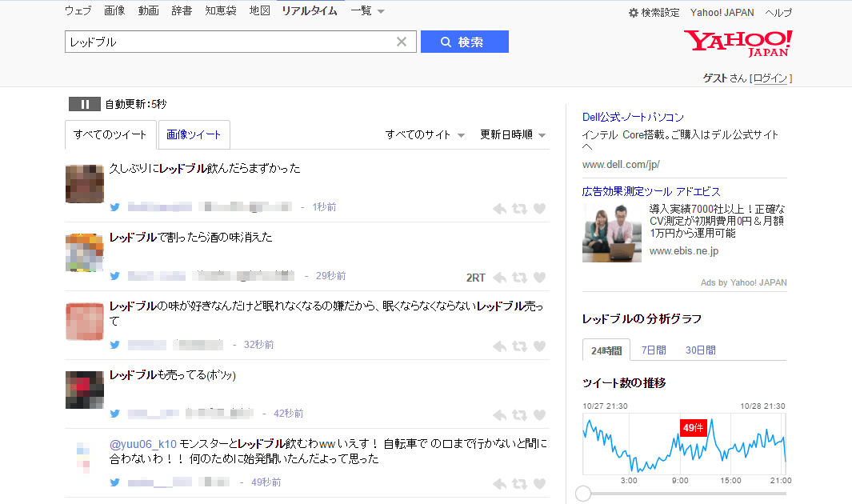Like the 29秒前 tweet
Image resolution: width=852 pixels, height=504 pixels.
pyautogui.click(x=539, y=278)
